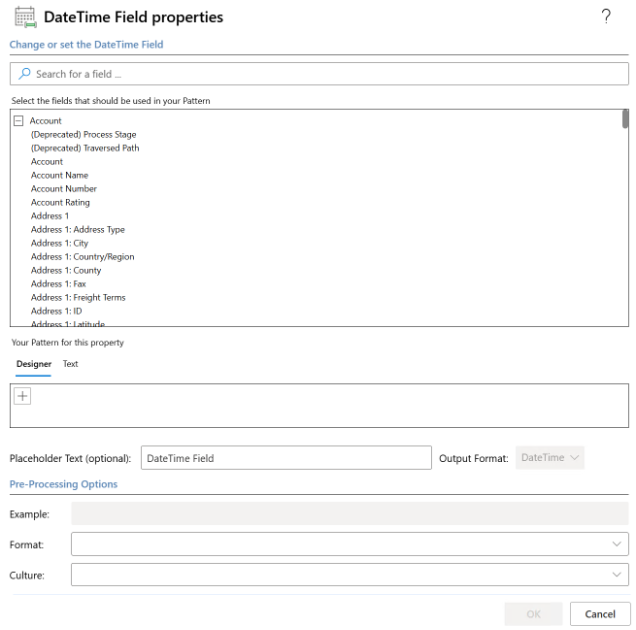Switch to the Designer tab

[x=34, y=364]
